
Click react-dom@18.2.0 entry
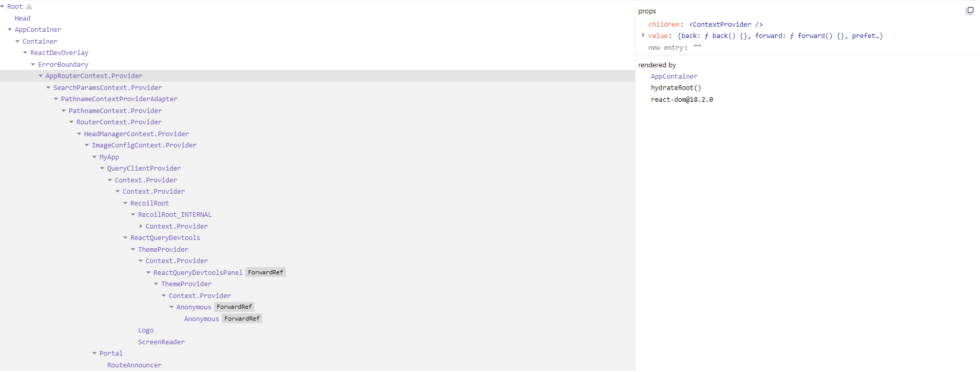682,99
